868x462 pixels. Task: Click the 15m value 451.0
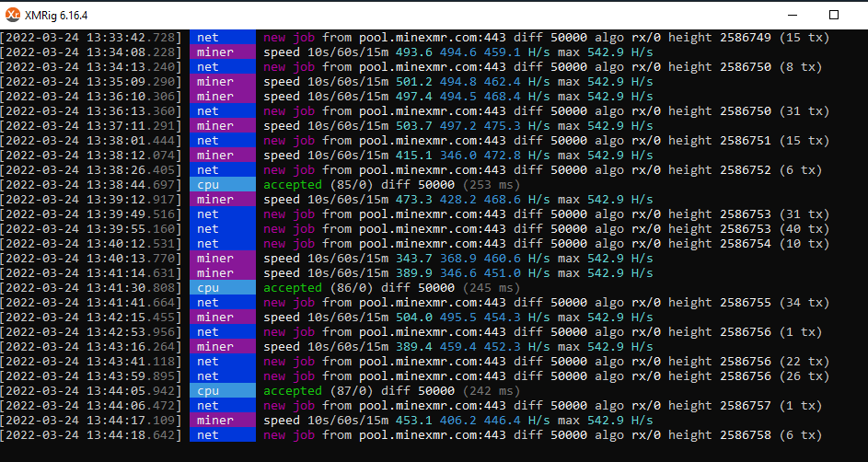tap(502, 273)
